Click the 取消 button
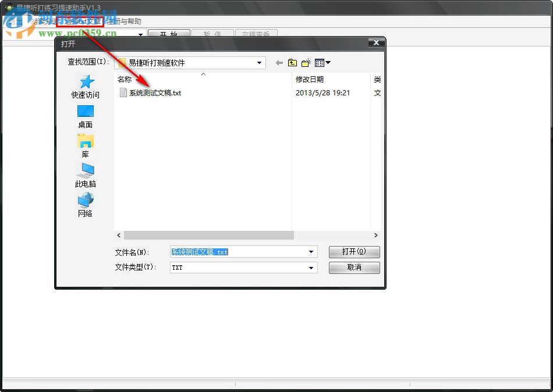Screen dimensions: 553x392 pos(354,268)
